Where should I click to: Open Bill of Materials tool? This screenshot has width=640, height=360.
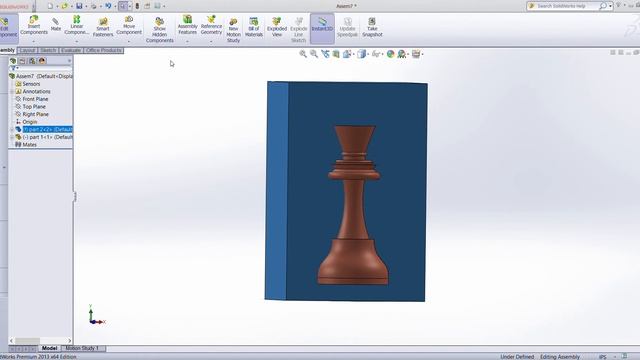(x=254, y=27)
